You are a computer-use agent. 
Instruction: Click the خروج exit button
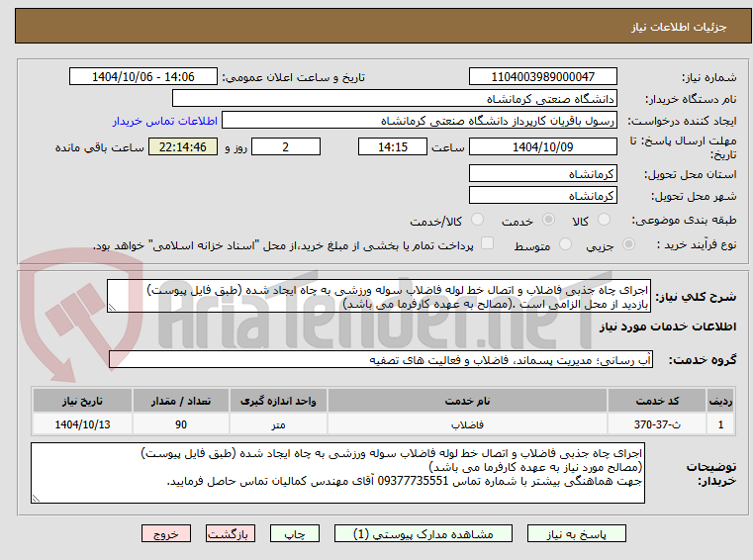165,533
